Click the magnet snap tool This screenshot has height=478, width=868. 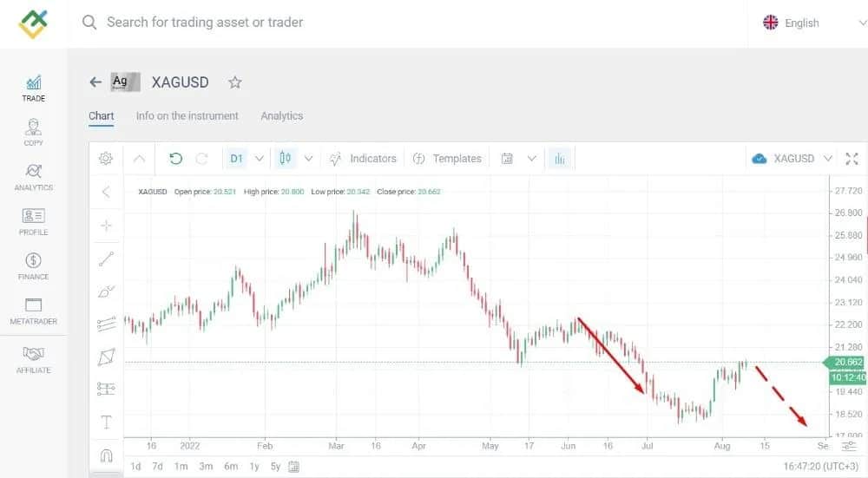tap(107, 455)
